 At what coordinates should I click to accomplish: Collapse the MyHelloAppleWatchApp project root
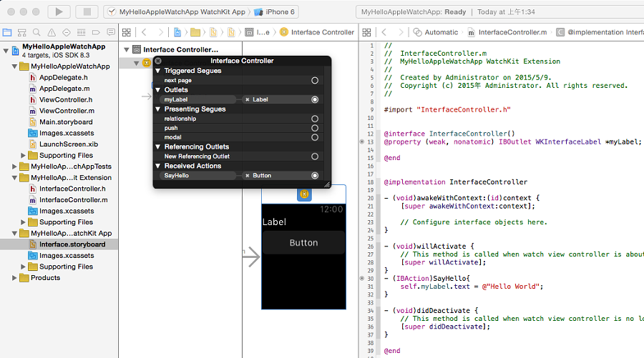pos(6,51)
